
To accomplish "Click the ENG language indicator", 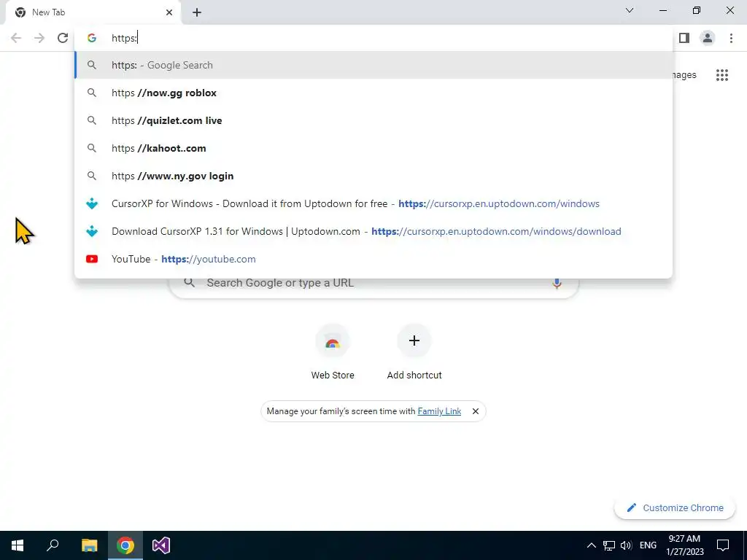I will click(648, 545).
